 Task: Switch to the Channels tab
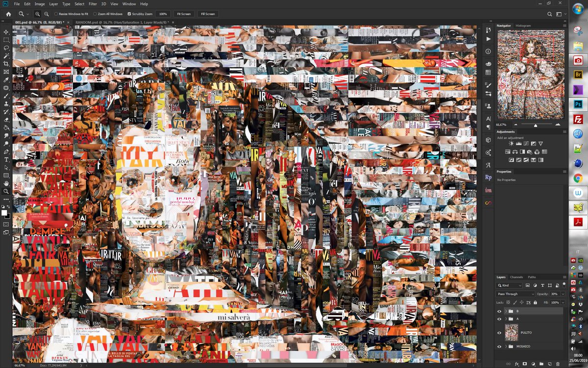click(x=516, y=277)
